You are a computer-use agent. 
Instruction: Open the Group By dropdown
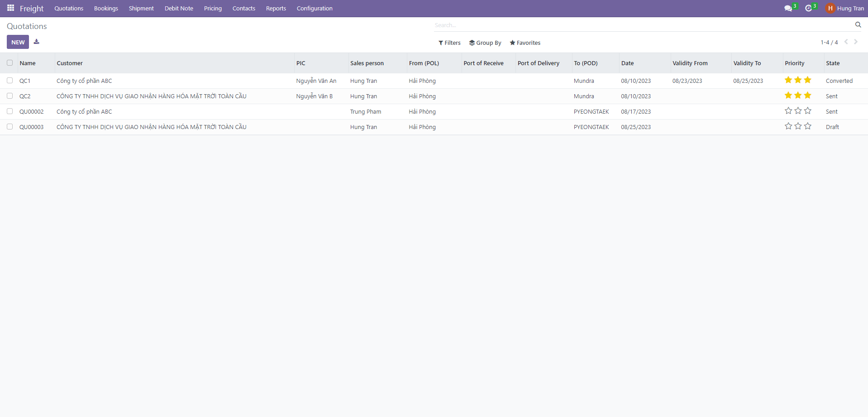click(x=485, y=43)
